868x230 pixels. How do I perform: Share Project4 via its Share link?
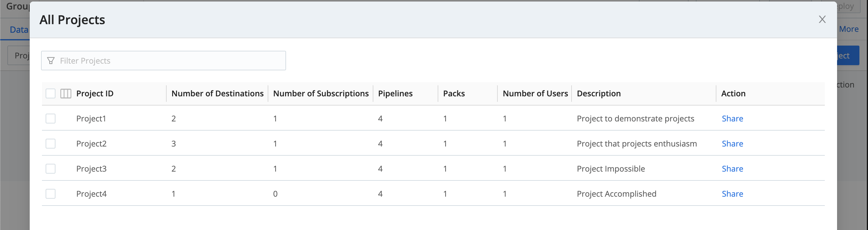point(732,194)
